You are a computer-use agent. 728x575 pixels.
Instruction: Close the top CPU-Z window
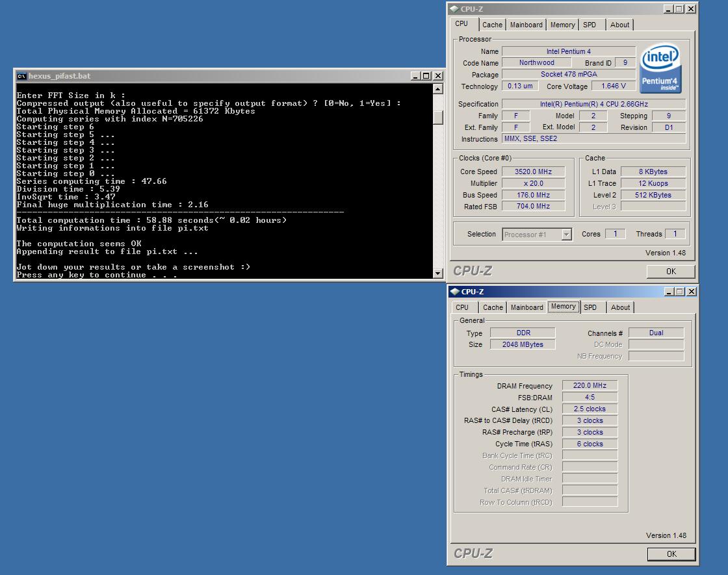(691, 9)
